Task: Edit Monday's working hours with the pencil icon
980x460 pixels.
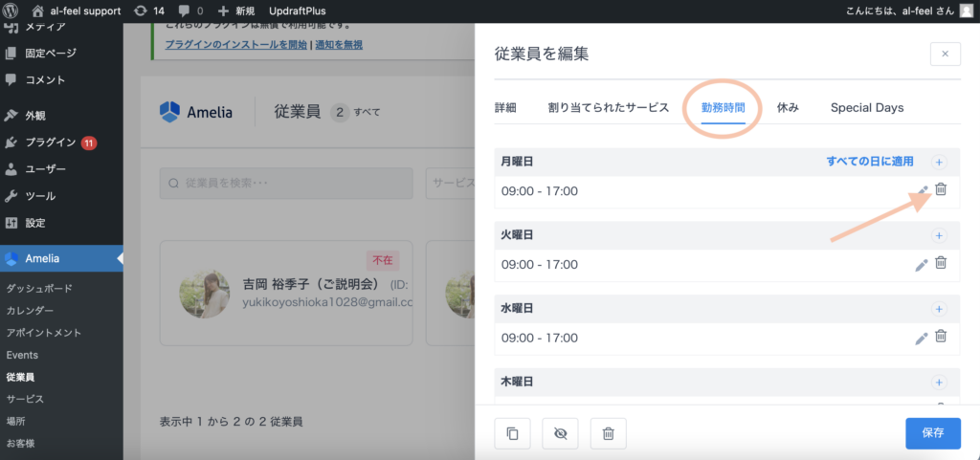Action: pos(922,191)
